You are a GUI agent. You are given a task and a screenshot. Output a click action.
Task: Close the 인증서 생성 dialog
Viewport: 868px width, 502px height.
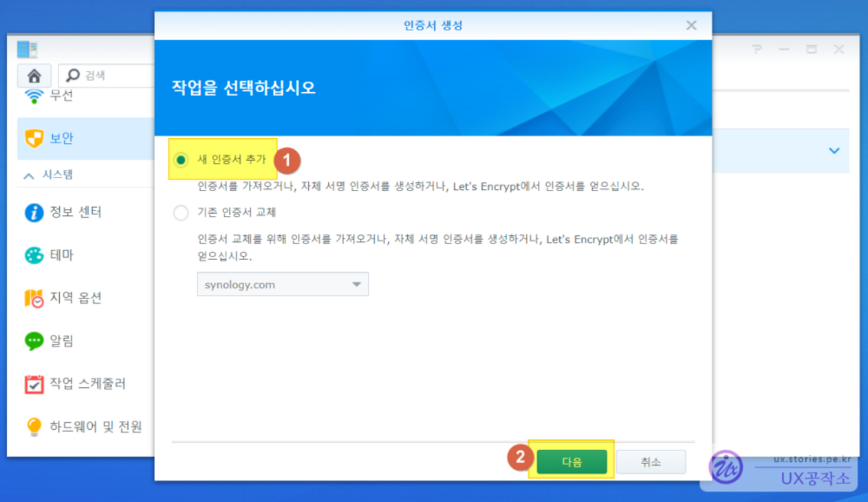tap(691, 25)
